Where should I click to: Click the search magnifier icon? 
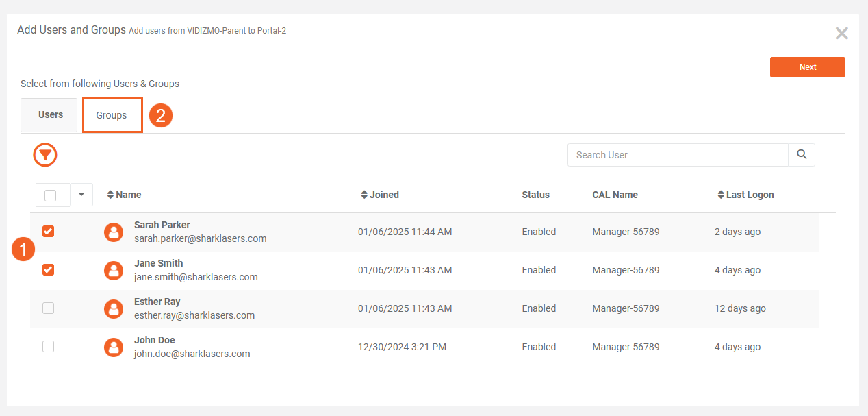pyautogui.click(x=802, y=155)
